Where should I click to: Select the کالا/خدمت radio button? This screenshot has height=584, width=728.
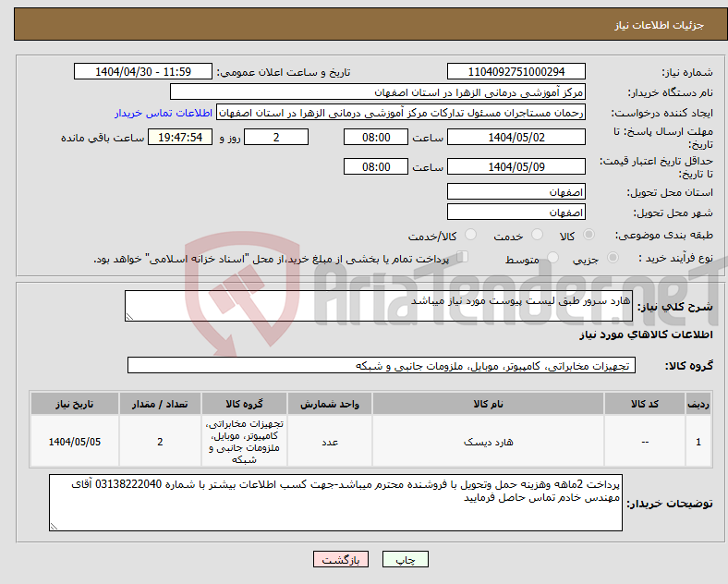coord(471,235)
